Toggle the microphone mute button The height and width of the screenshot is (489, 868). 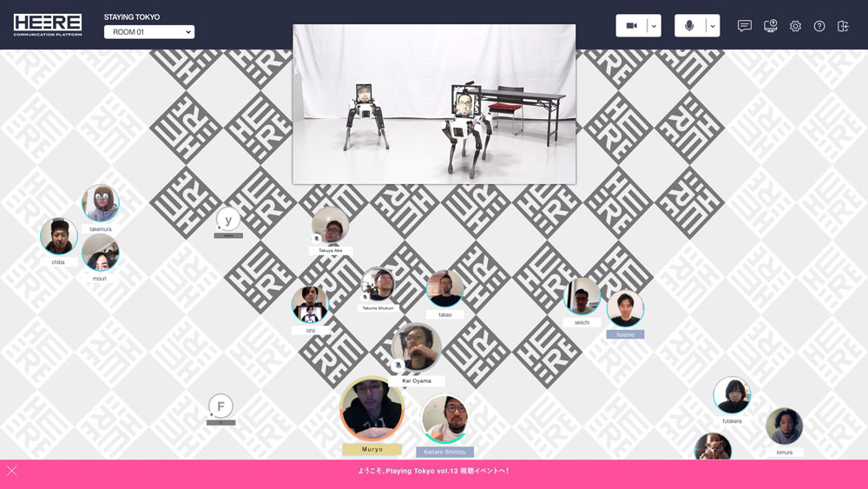click(x=689, y=26)
